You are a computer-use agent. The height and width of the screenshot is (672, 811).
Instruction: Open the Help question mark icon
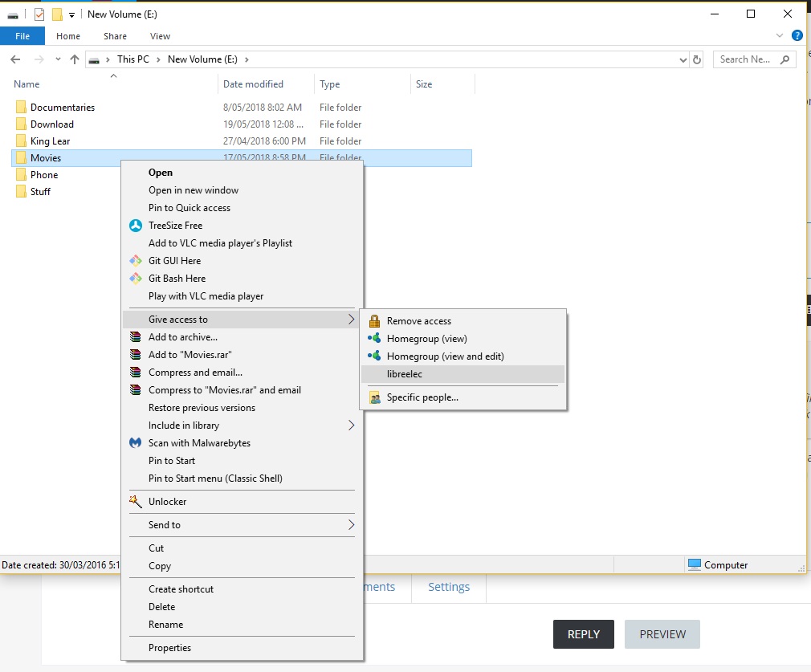pos(797,36)
